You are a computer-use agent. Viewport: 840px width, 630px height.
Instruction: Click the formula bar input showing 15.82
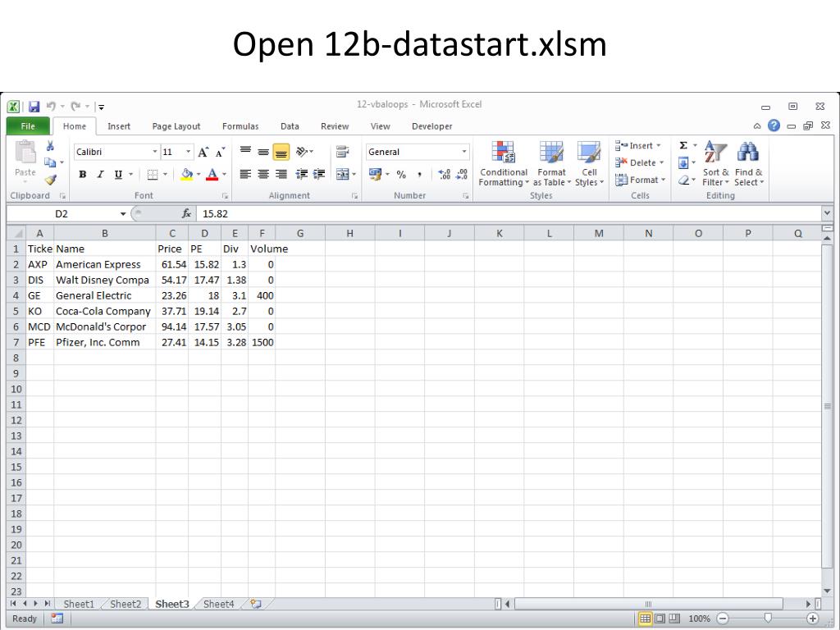pos(509,214)
